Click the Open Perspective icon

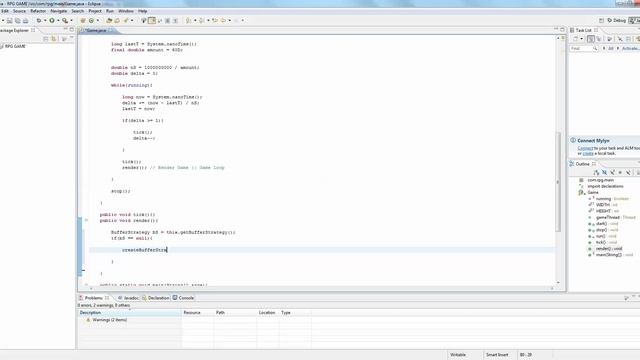click(601, 20)
